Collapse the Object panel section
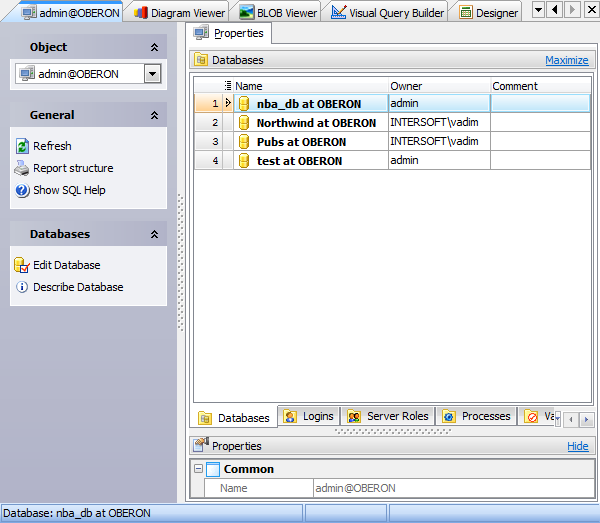The width and height of the screenshot is (600, 523). coord(154,47)
